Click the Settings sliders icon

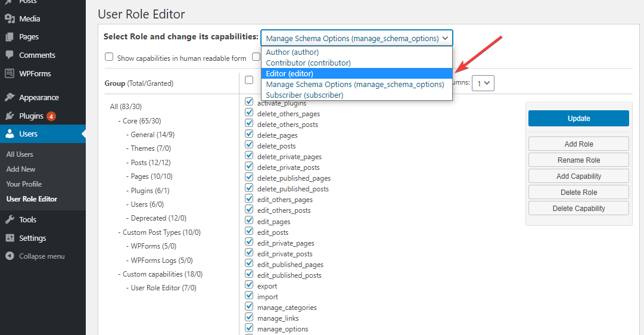click(10, 238)
